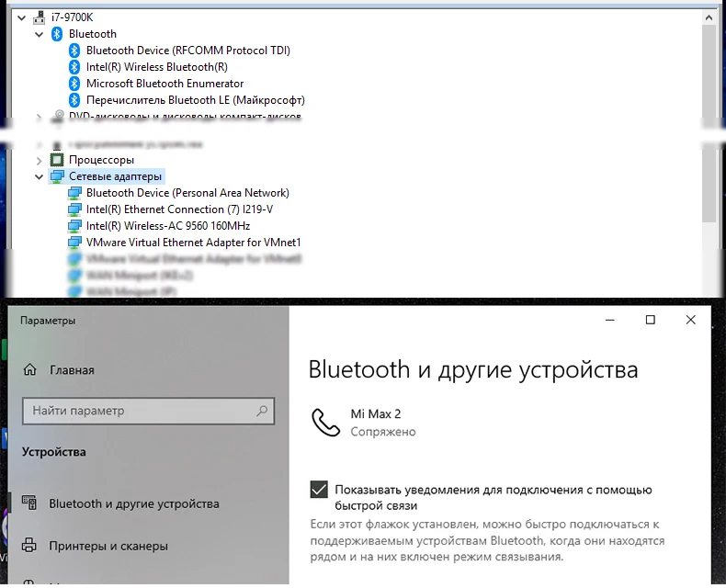Click the Bluetooth и другие устройства sidebar icon

[x=29, y=503]
